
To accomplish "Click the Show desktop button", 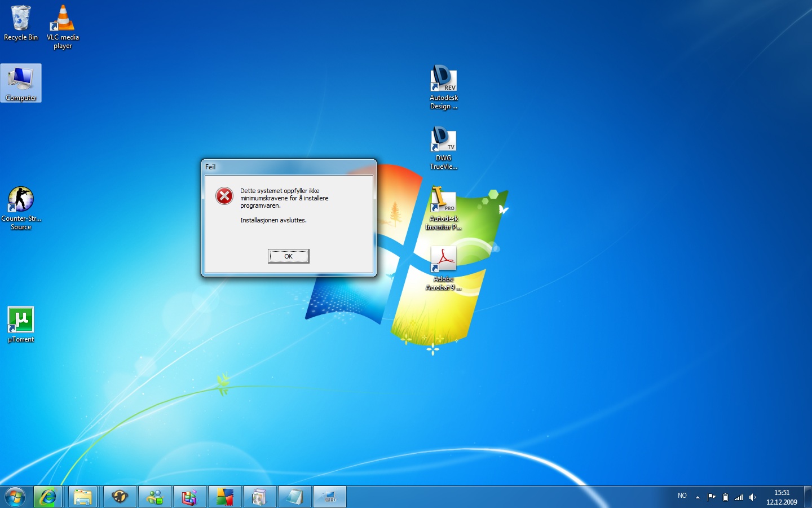I will (x=807, y=497).
